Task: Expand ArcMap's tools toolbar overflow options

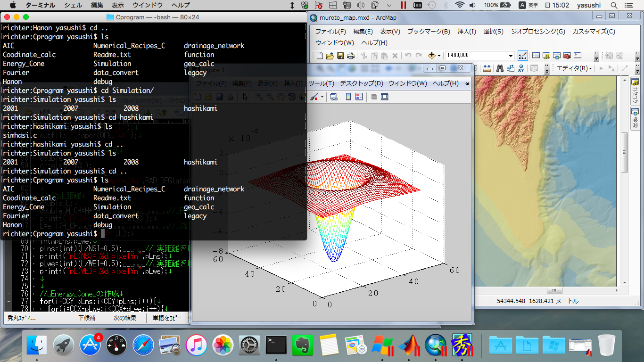Action: (547, 70)
